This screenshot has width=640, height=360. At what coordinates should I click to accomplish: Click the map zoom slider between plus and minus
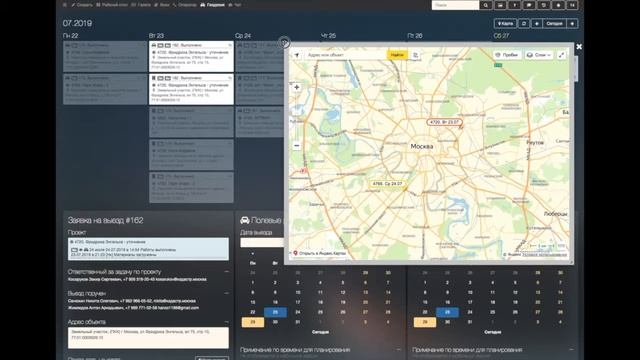click(297, 116)
